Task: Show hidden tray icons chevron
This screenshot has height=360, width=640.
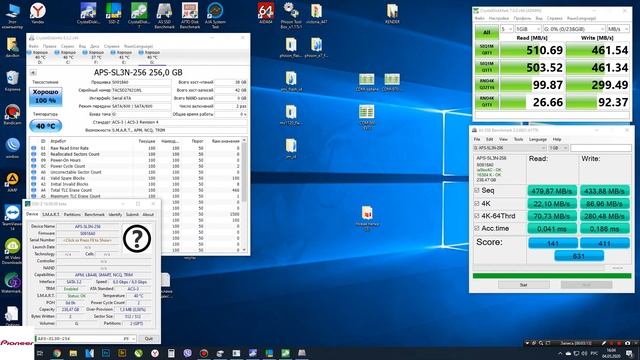Action: [x=560, y=353]
